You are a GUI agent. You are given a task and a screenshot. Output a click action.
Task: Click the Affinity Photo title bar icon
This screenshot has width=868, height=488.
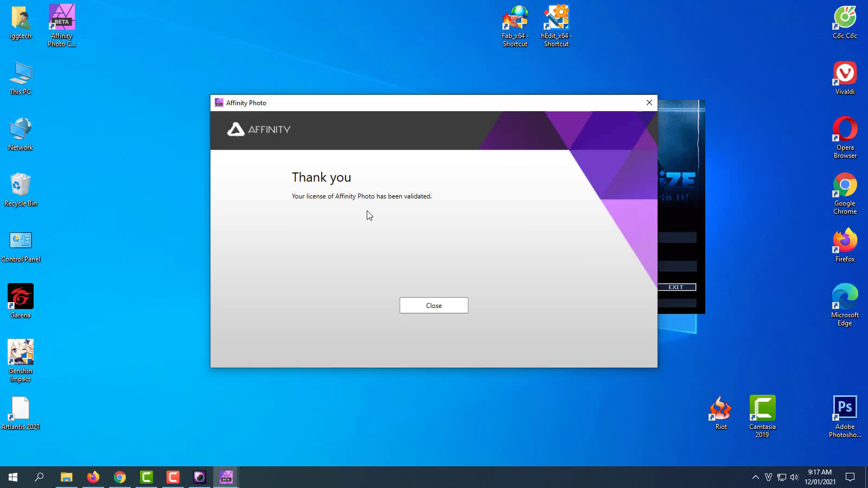[x=219, y=102]
